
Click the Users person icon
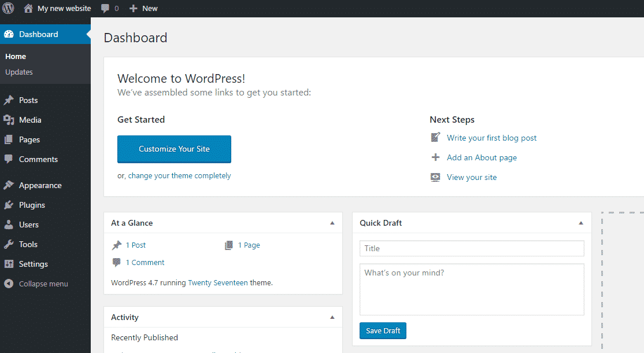[x=9, y=225]
